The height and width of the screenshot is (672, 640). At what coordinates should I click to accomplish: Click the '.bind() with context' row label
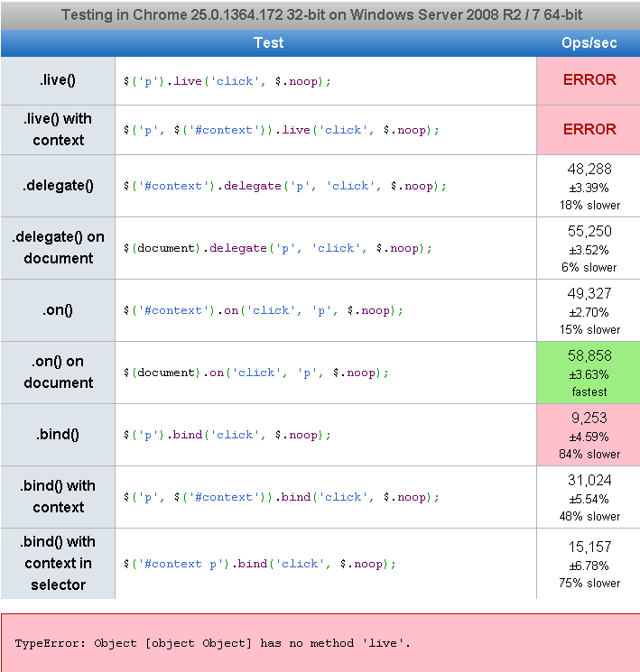point(58,496)
